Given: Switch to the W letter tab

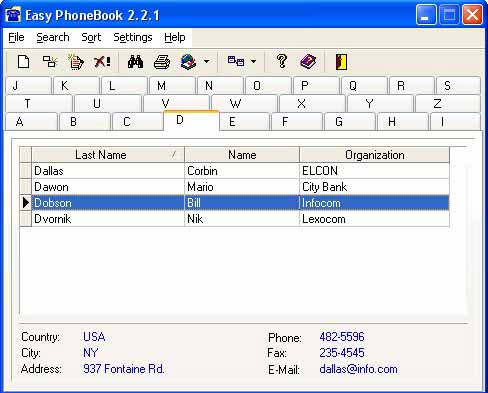Looking at the screenshot, I should 244,104.
